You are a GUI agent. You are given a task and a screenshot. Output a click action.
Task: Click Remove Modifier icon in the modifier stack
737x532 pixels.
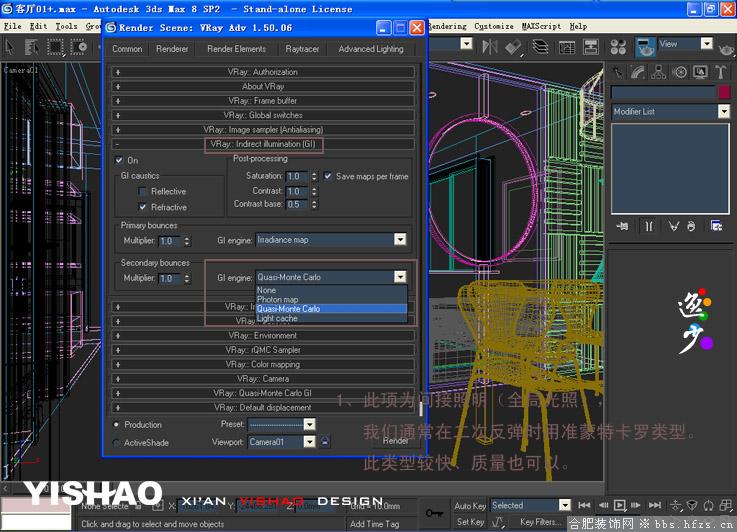(691, 227)
